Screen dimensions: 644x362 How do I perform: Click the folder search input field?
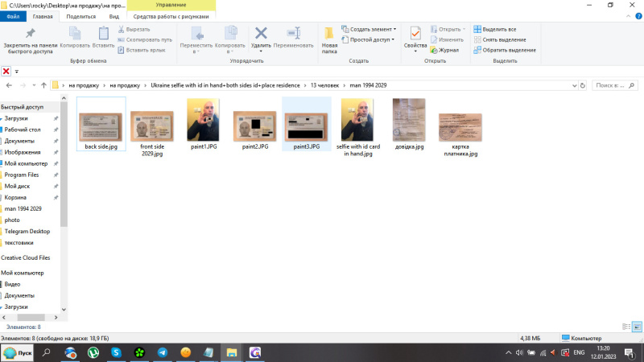click(615, 84)
